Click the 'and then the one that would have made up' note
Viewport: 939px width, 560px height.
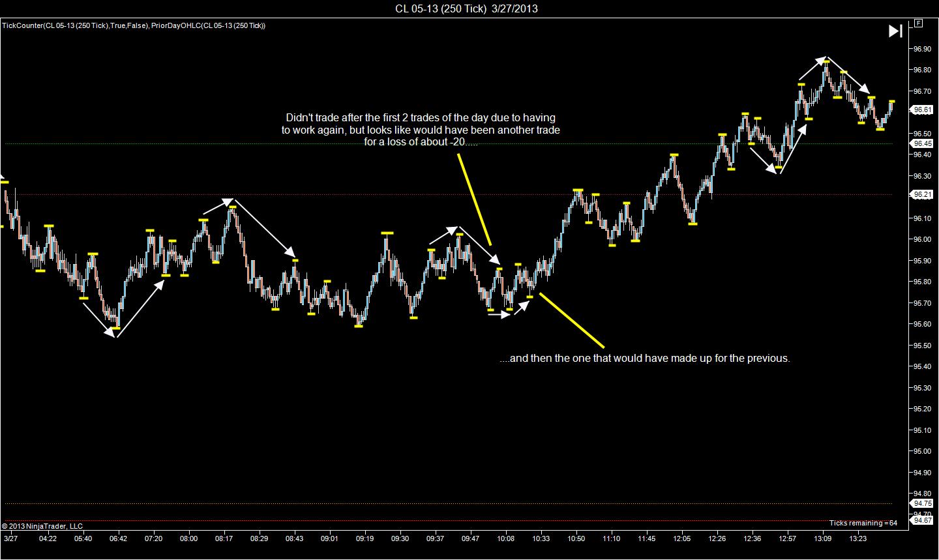(x=645, y=358)
